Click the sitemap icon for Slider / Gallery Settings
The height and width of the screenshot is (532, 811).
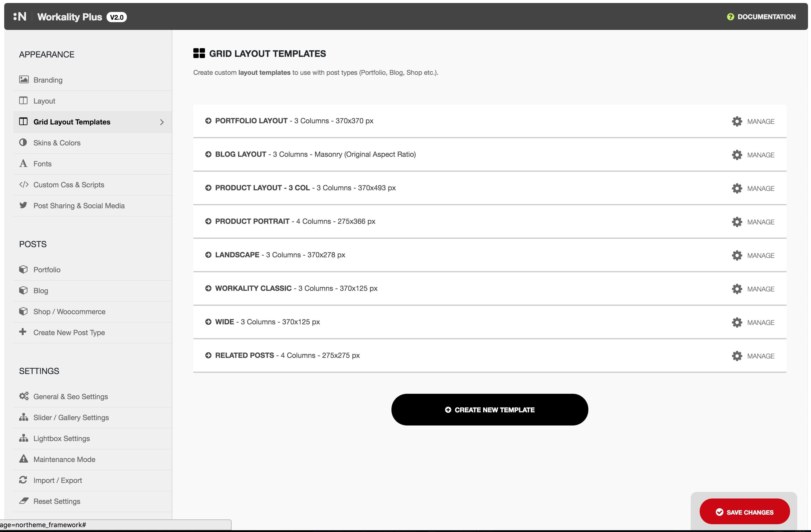coord(24,417)
